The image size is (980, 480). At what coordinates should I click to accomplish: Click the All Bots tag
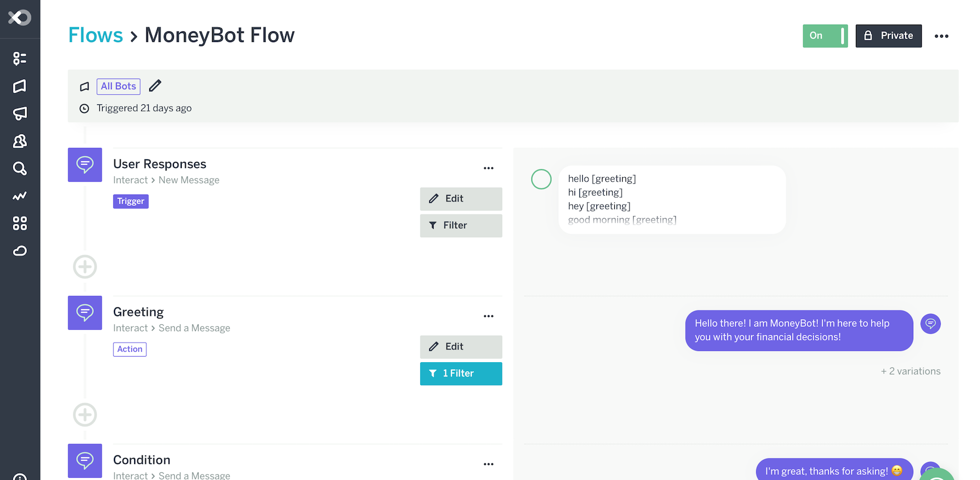click(118, 86)
